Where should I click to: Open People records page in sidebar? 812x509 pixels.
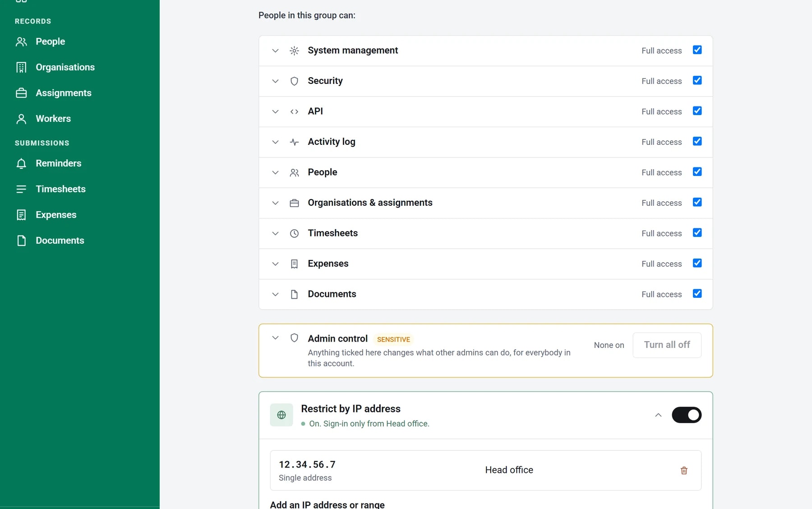[x=50, y=42]
